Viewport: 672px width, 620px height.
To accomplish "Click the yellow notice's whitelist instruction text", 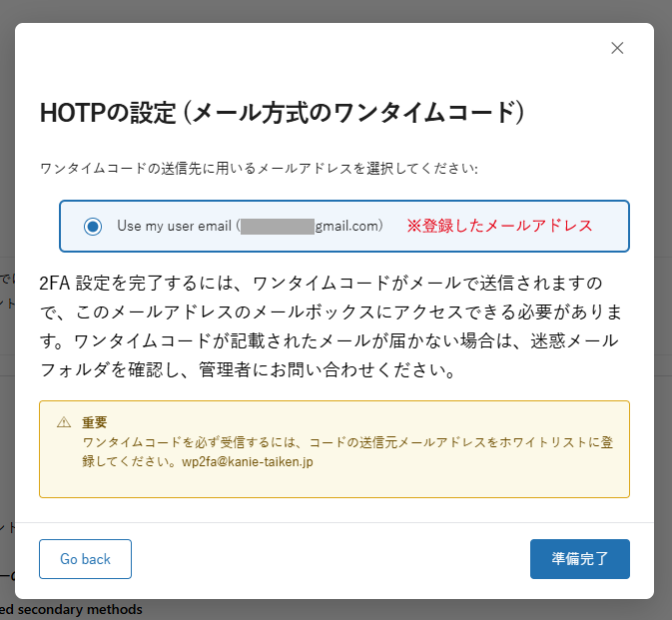I will (347, 452).
